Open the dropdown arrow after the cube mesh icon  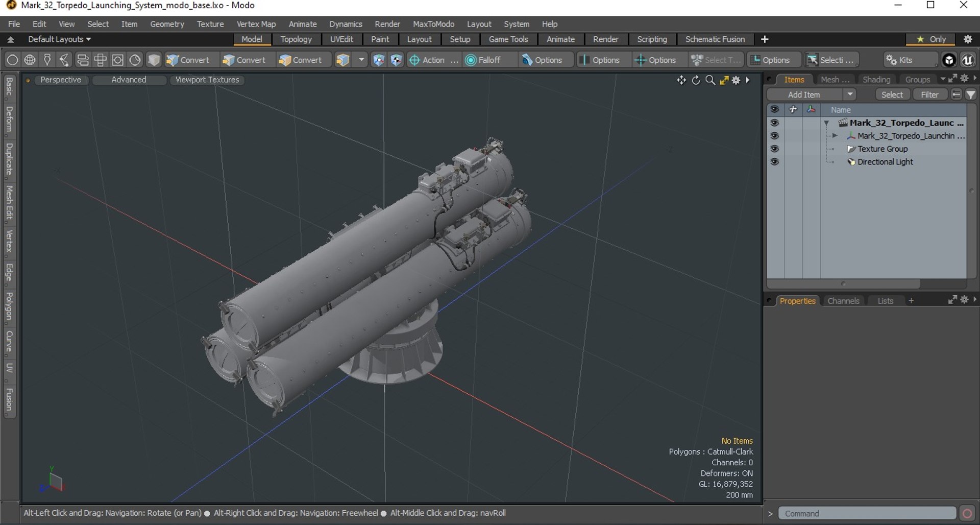pos(361,60)
